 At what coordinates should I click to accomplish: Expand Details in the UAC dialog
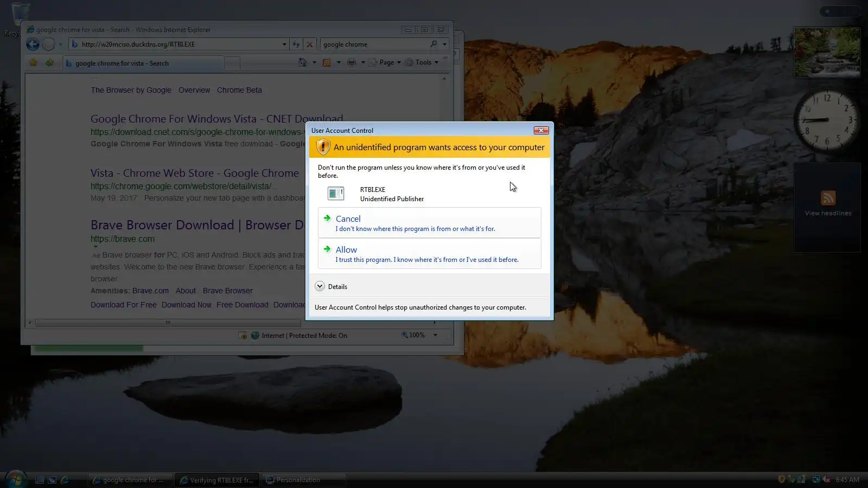click(x=331, y=286)
